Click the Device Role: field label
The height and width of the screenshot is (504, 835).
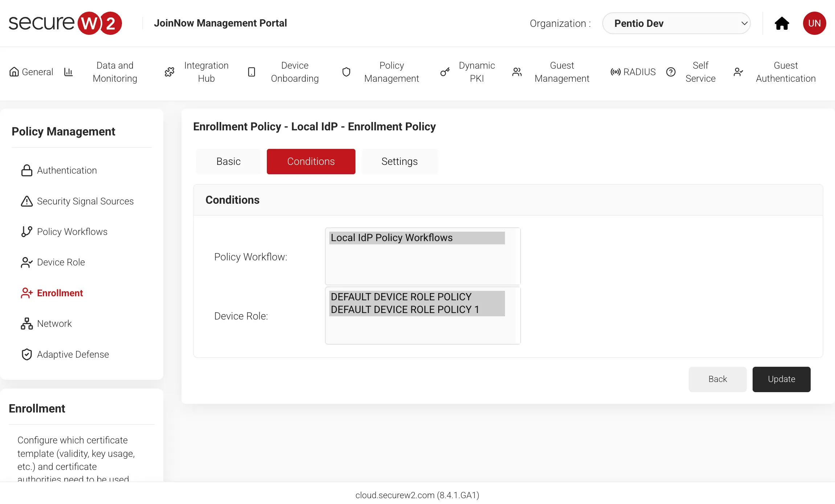241,316
